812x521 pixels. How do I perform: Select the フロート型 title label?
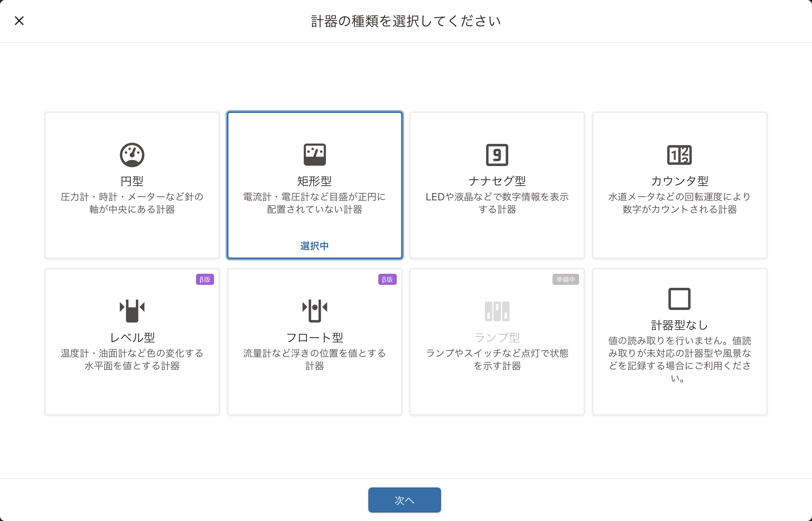314,337
